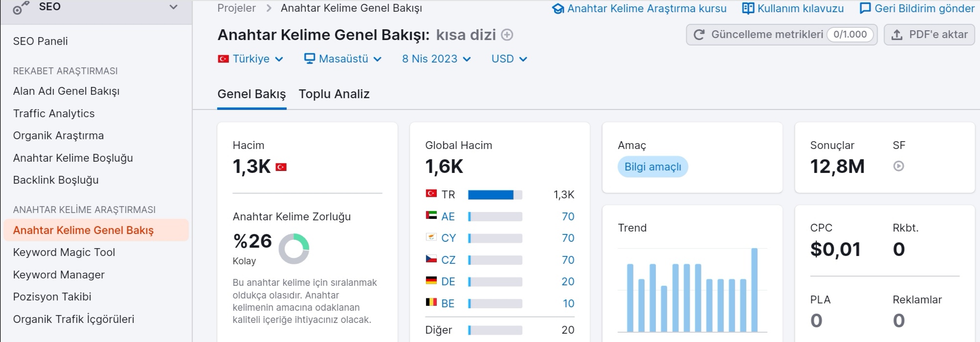
Task: Click the tallest bar in Trend chart
Action: [x=755, y=290]
